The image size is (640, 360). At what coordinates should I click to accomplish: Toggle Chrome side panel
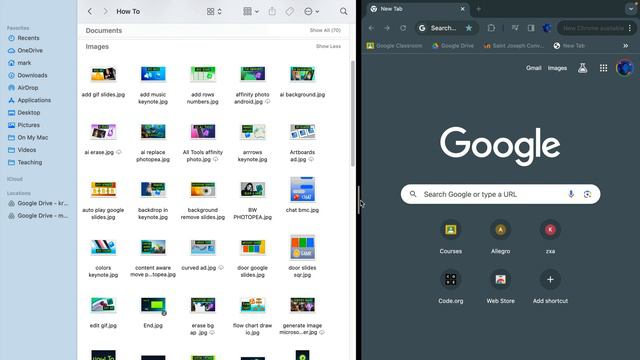point(531,28)
